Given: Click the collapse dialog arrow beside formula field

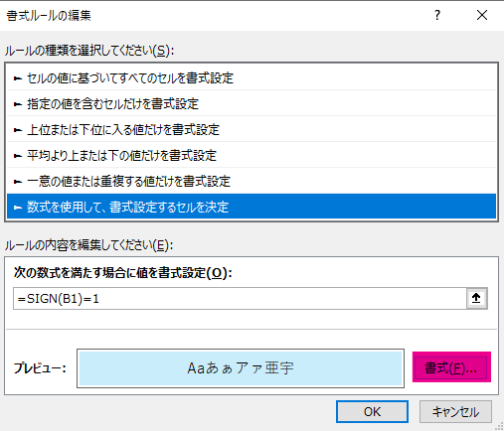Looking at the screenshot, I should 476,298.
